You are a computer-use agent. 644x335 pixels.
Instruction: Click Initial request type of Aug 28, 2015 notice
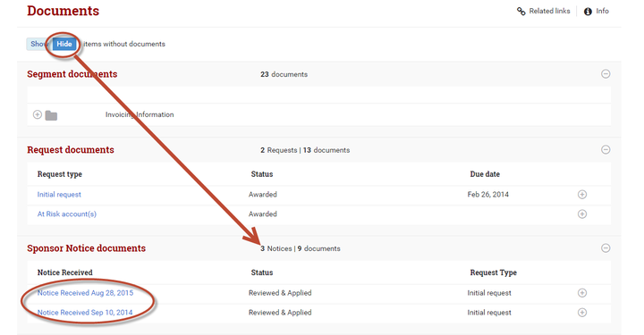coord(489,293)
